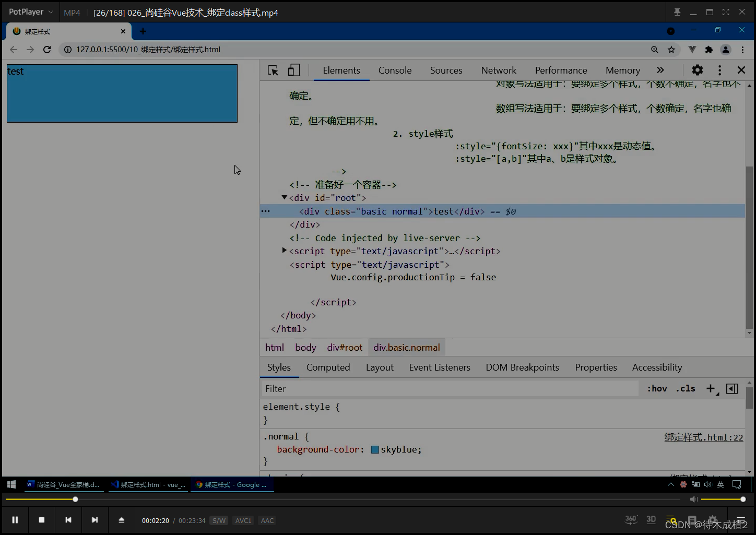The image size is (756, 535).
Task: Toggle the device toolbar in DevTools
Action: click(x=294, y=70)
